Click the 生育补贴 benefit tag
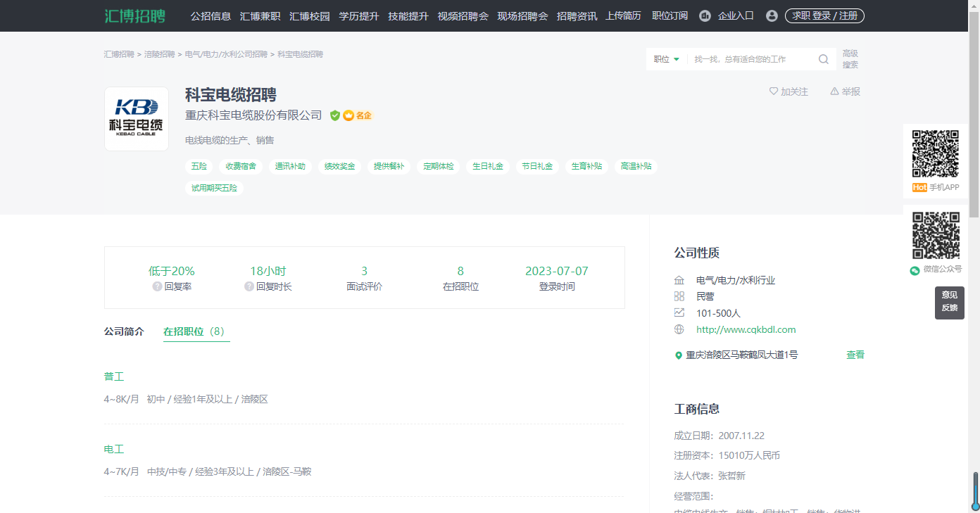980x513 pixels. (x=586, y=167)
